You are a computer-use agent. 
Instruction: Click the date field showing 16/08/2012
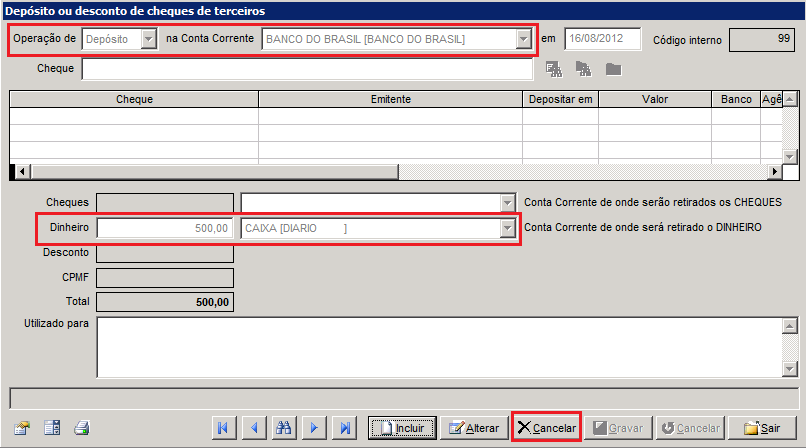point(602,39)
